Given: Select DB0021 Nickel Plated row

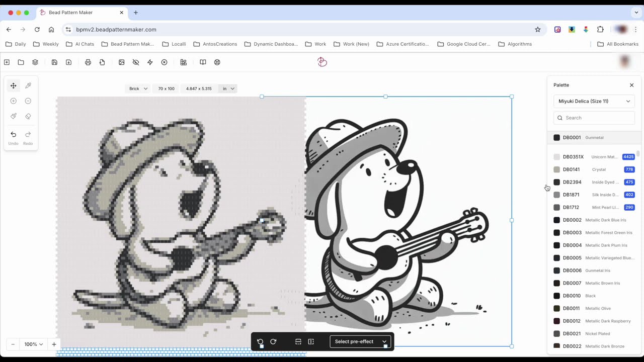Looking at the screenshot, I should (594, 333).
